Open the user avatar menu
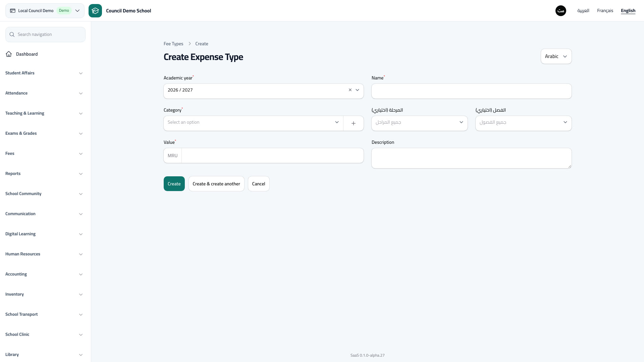This screenshot has width=644, height=362. (x=561, y=11)
